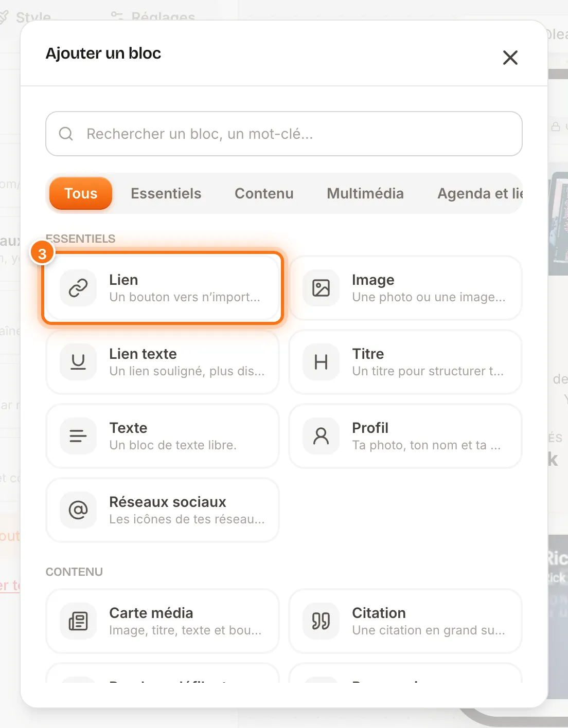Click the quotation marks icon for Citation
The image size is (568, 728).
click(x=321, y=621)
